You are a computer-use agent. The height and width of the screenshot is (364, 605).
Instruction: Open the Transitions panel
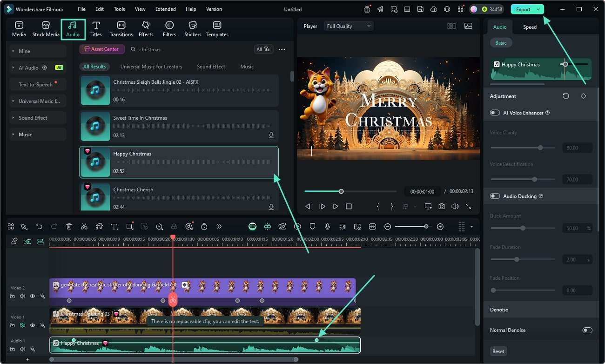(121, 29)
